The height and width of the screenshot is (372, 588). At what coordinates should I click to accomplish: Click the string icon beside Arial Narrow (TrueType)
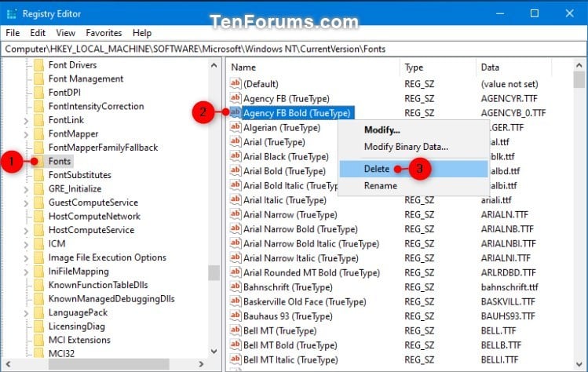point(236,214)
